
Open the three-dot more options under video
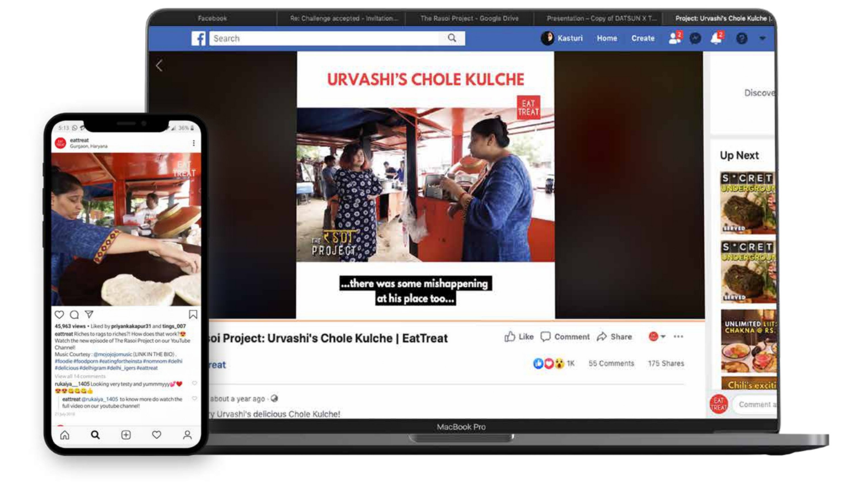(678, 337)
